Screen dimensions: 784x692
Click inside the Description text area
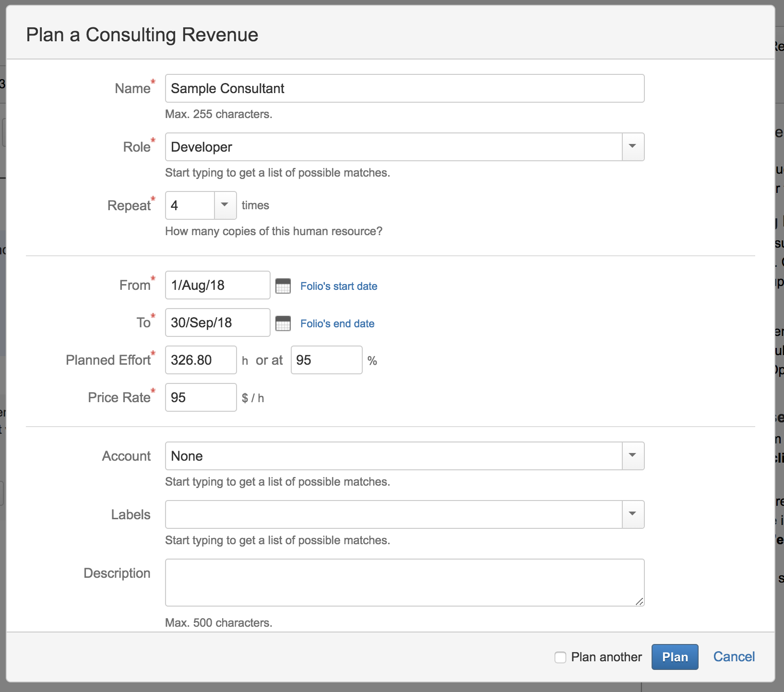404,582
